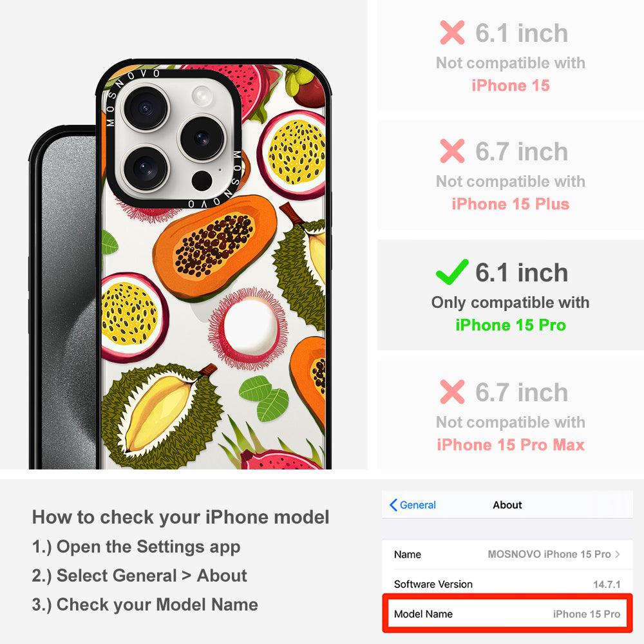Tap the back chevron next to General
The height and width of the screenshot is (644, 644).
[x=393, y=505]
